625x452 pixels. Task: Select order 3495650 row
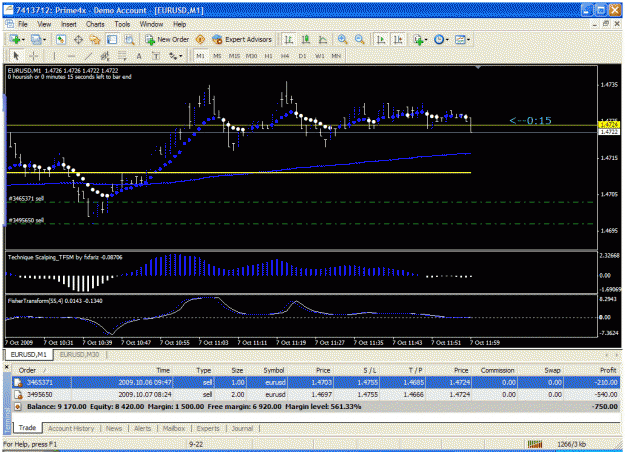point(316,395)
